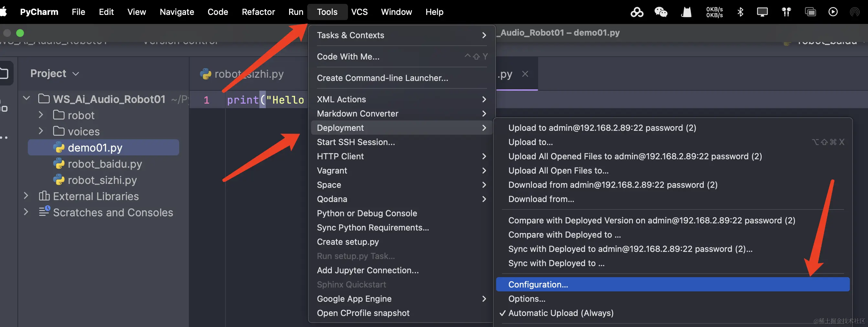Open WeChat from the menu bar
This screenshot has height=327, width=868.
pos(661,12)
